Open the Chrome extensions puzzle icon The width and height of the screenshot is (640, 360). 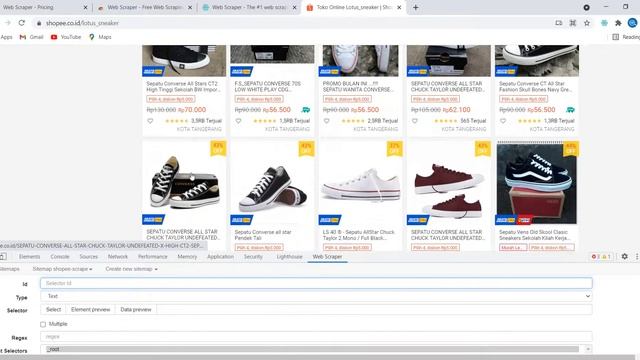(618, 23)
